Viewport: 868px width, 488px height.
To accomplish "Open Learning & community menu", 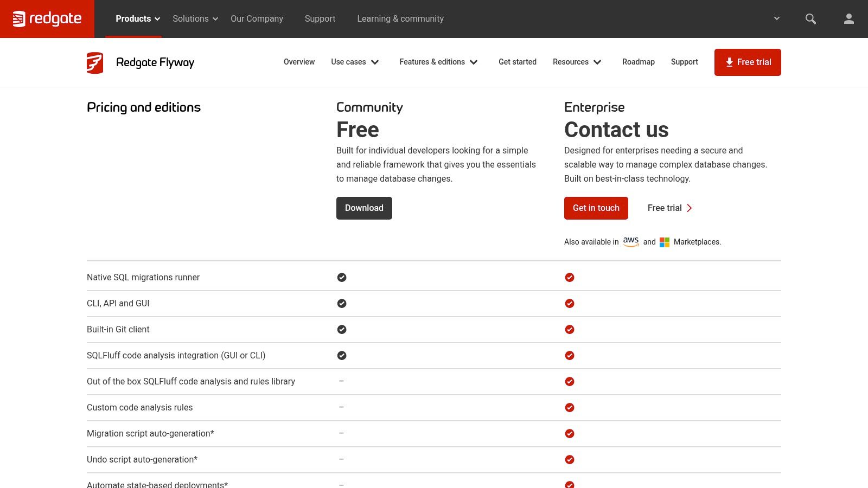I will (400, 19).
